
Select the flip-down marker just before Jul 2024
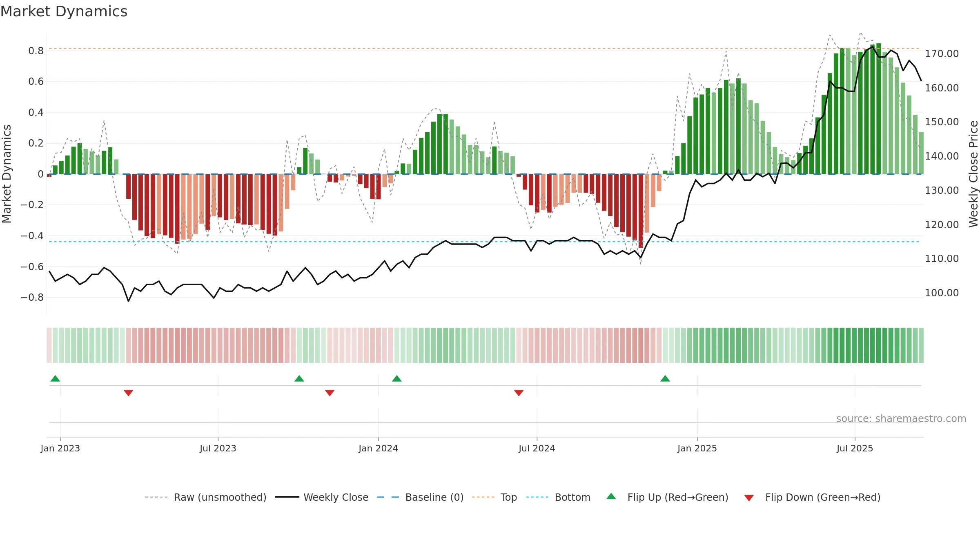tap(519, 393)
